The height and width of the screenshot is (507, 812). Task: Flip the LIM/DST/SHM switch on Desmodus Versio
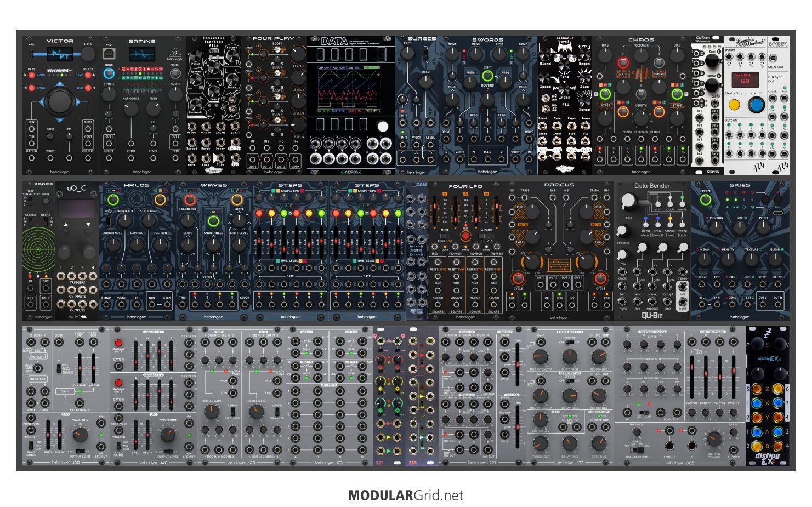546,99
